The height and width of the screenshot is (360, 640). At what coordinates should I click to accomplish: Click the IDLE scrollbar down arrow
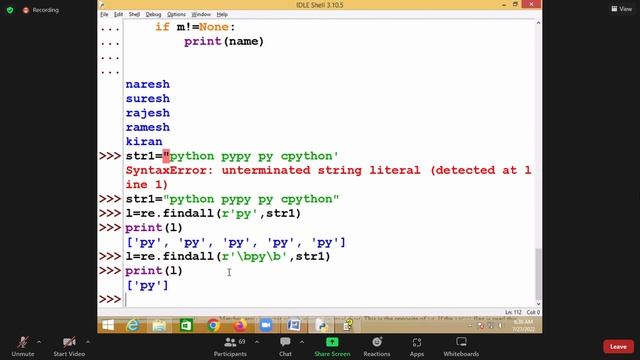[538, 304]
